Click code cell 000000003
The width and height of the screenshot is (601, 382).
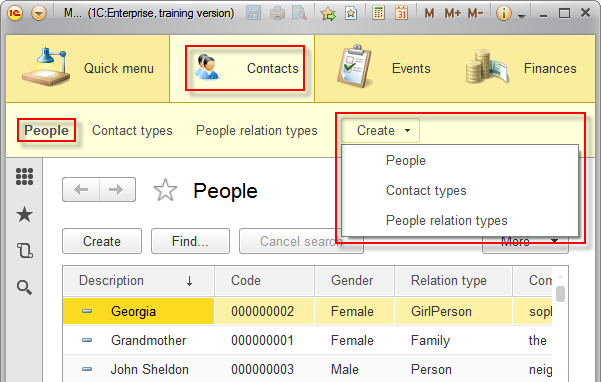click(x=263, y=369)
